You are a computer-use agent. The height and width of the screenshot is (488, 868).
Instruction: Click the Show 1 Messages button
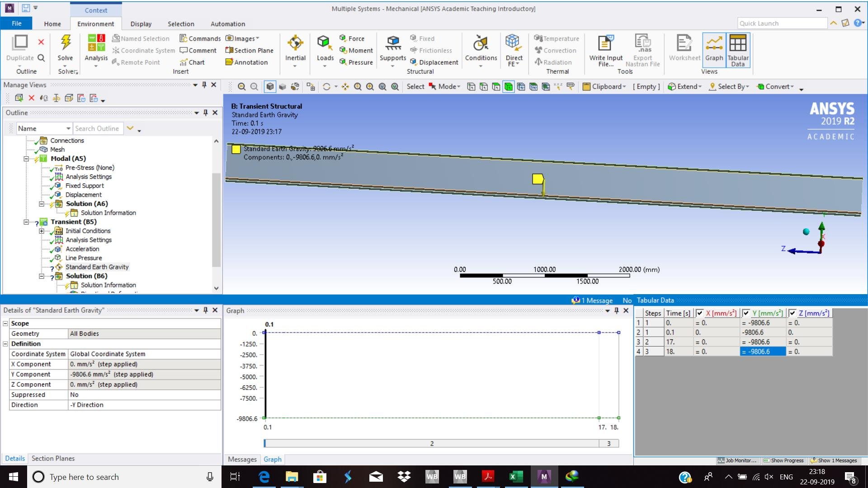[834, 460]
